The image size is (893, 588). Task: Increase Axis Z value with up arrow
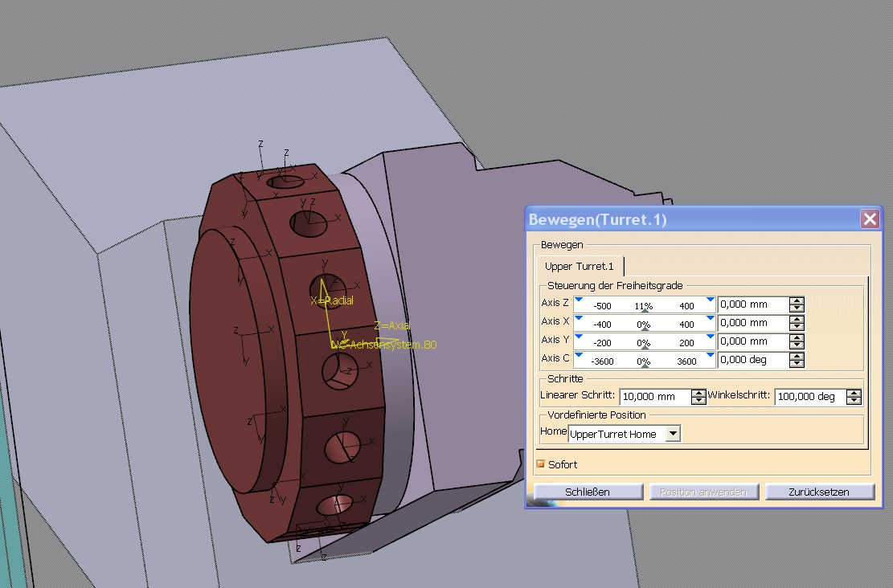pyautogui.click(x=797, y=300)
